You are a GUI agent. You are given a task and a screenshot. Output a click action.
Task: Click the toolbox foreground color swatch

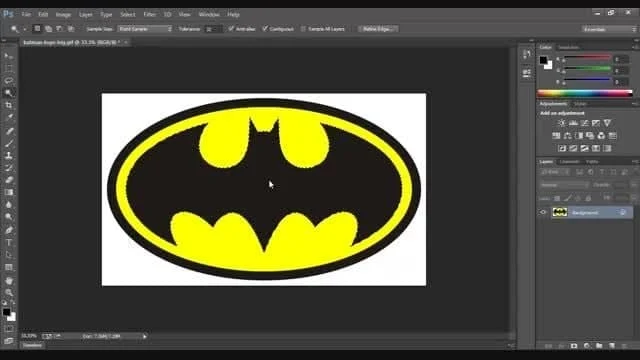coord(6,312)
